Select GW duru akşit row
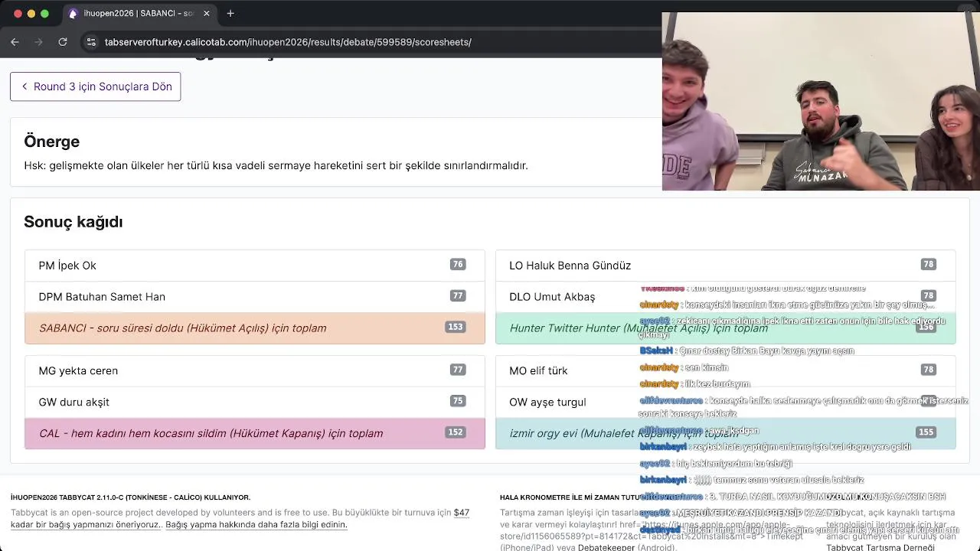The height and width of the screenshot is (551, 980). pos(255,402)
